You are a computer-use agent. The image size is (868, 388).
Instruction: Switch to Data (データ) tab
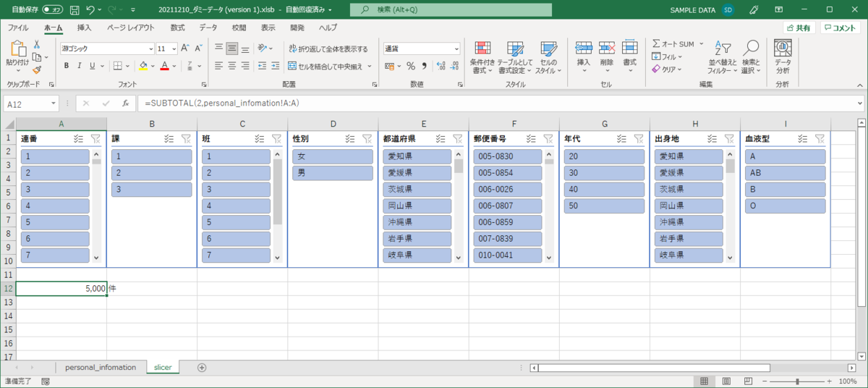pos(208,28)
